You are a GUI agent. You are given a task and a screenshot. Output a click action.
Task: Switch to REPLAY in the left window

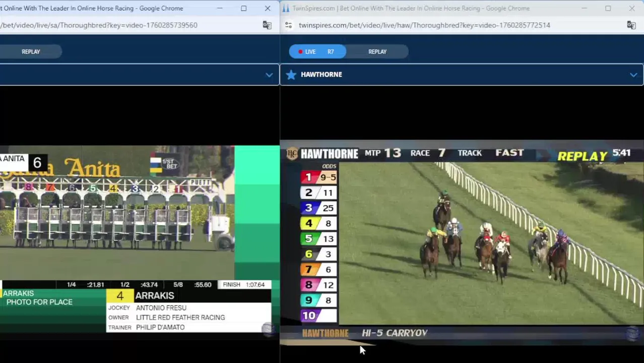coord(31,51)
